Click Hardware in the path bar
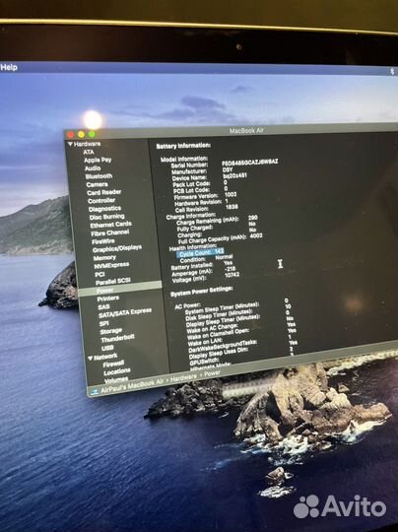The width and height of the screenshot is (398, 532). (x=183, y=377)
